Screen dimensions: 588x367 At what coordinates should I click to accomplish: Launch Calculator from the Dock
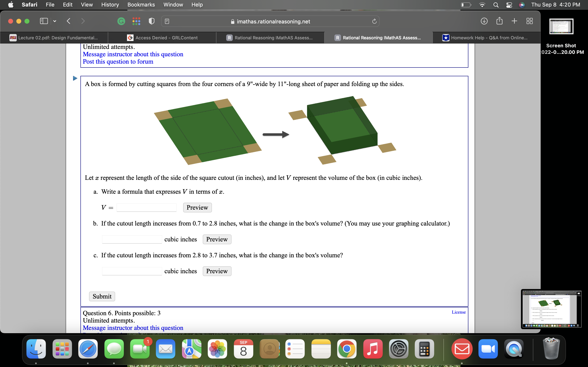tap(425, 349)
